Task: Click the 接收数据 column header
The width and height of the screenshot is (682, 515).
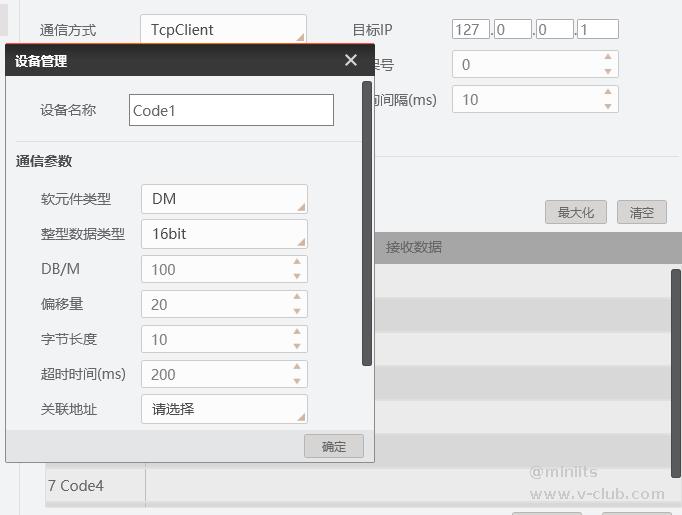Action: [x=414, y=247]
